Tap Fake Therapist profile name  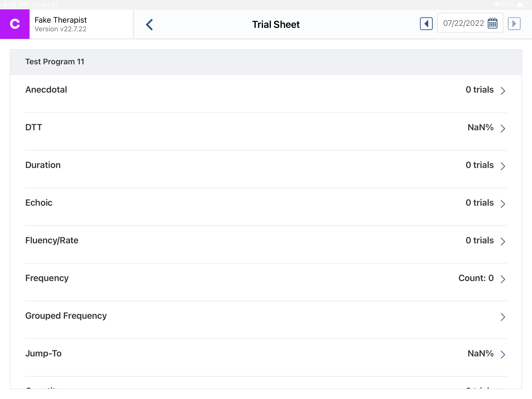coord(61,20)
